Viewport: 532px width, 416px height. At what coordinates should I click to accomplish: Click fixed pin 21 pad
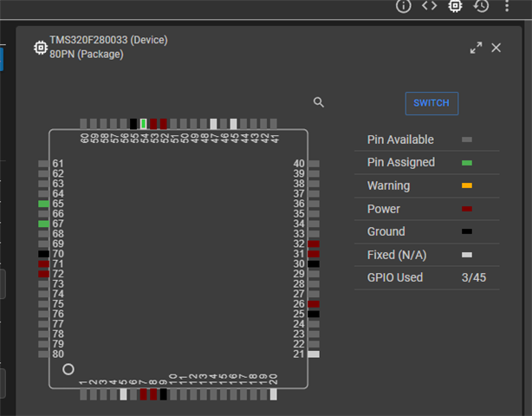(x=314, y=354)
